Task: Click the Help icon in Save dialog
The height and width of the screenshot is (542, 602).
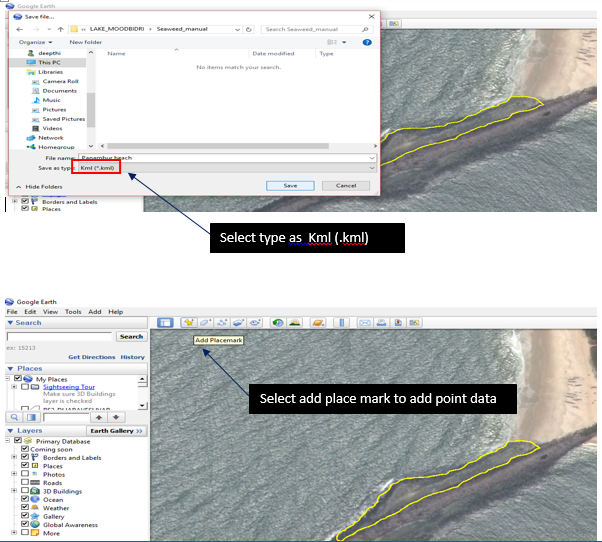Action: point(368,42)
